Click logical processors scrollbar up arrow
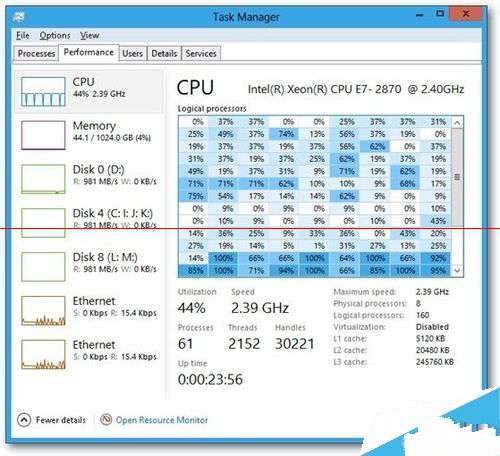The image size is (500, 456). (x=457, y=123)
